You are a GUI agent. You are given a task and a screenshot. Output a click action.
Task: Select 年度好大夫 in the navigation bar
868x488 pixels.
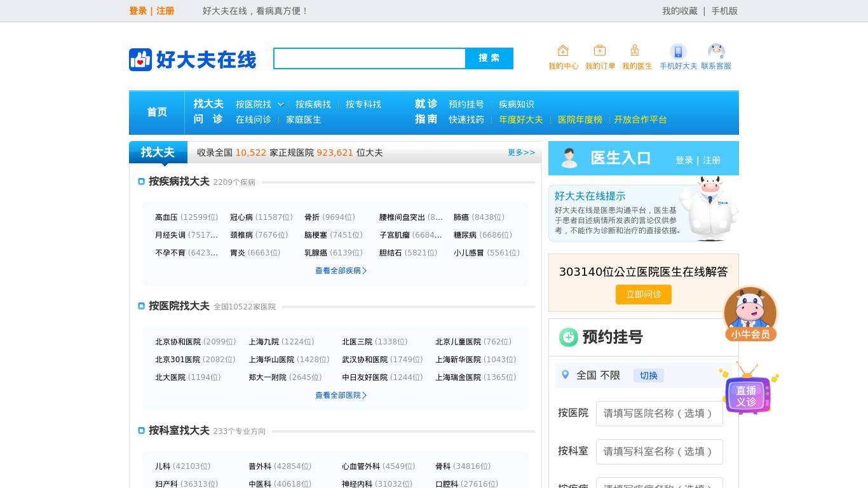point(520,119)
